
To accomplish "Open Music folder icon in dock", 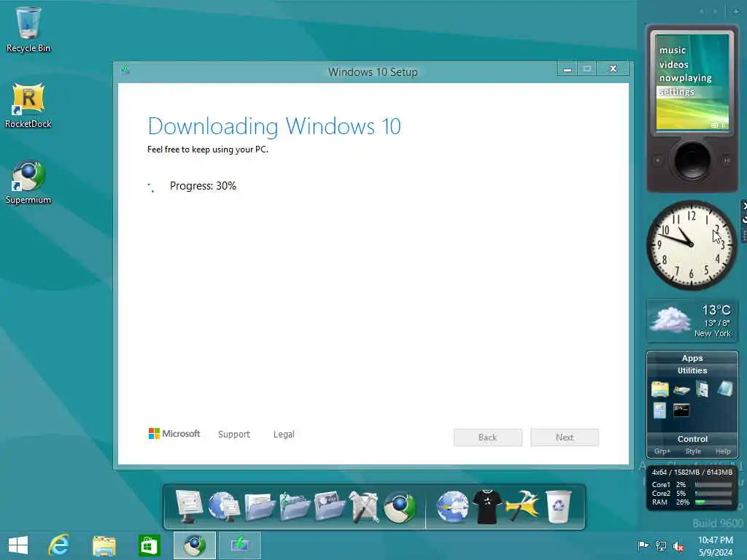I will point(295,506).
